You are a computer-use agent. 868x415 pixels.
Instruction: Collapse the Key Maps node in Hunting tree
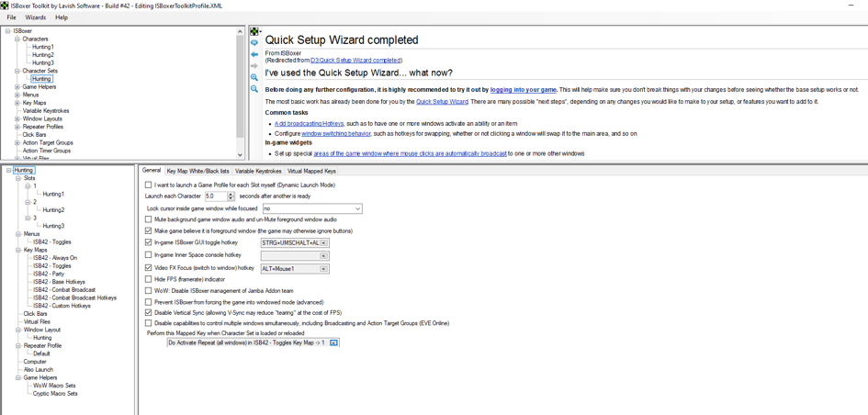pyautogui.click(x=18, y=250)
